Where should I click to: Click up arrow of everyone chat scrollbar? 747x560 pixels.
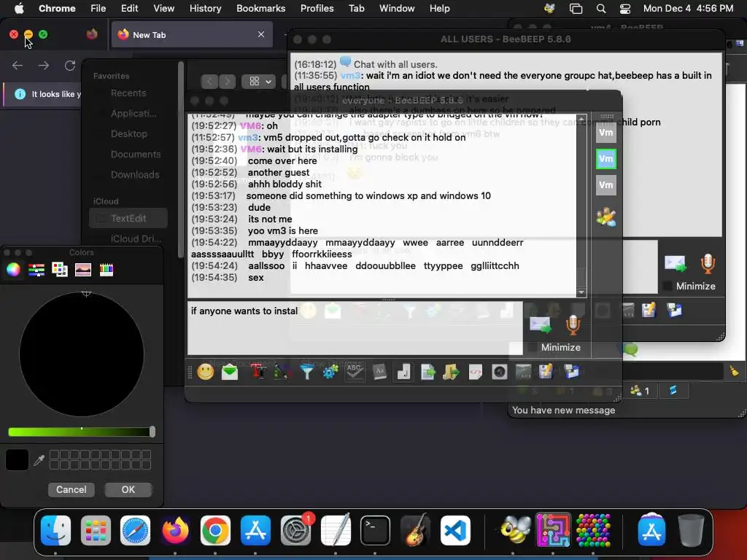point(581,119)
